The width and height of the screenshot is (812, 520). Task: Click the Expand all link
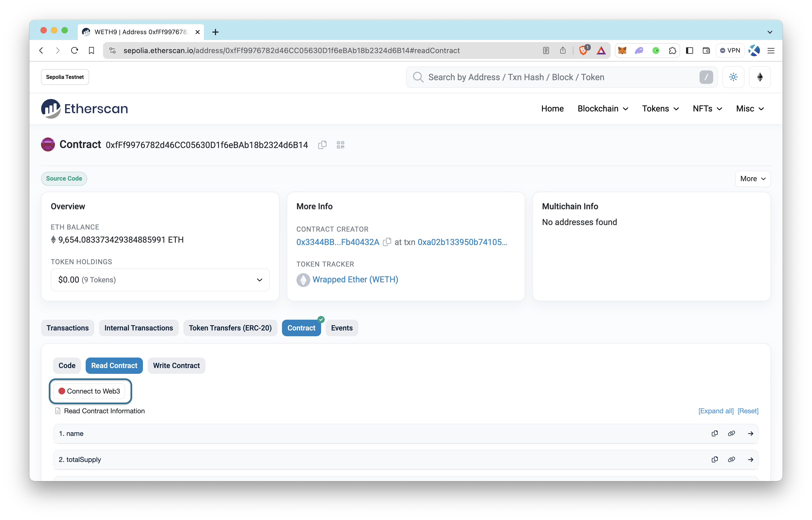point(716,411)
